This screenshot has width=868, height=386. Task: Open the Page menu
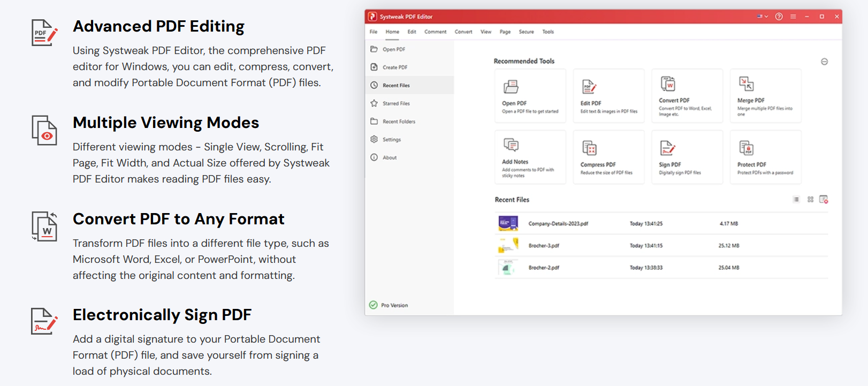coord(505,32)
